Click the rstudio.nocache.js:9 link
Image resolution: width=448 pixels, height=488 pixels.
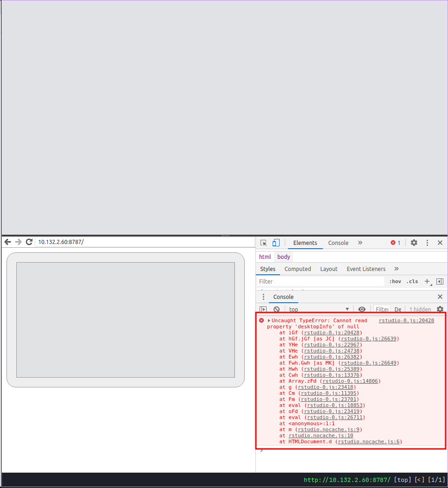point(327,429)
